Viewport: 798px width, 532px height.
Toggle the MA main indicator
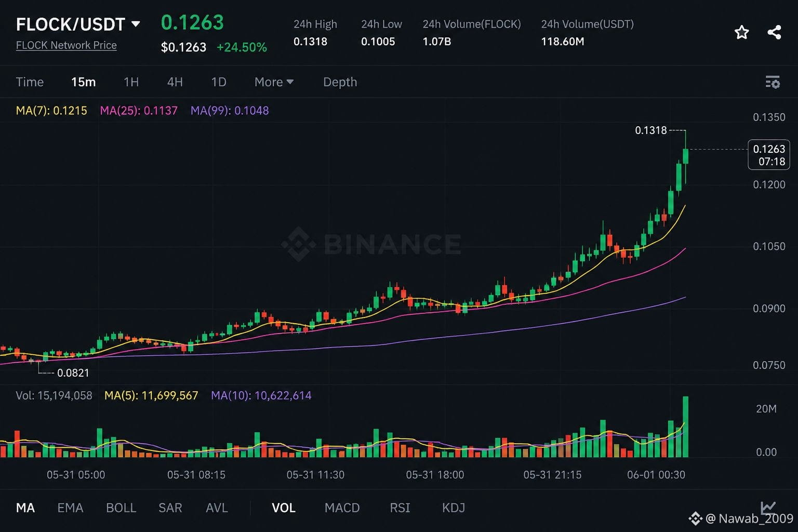(x=25, y=508)
